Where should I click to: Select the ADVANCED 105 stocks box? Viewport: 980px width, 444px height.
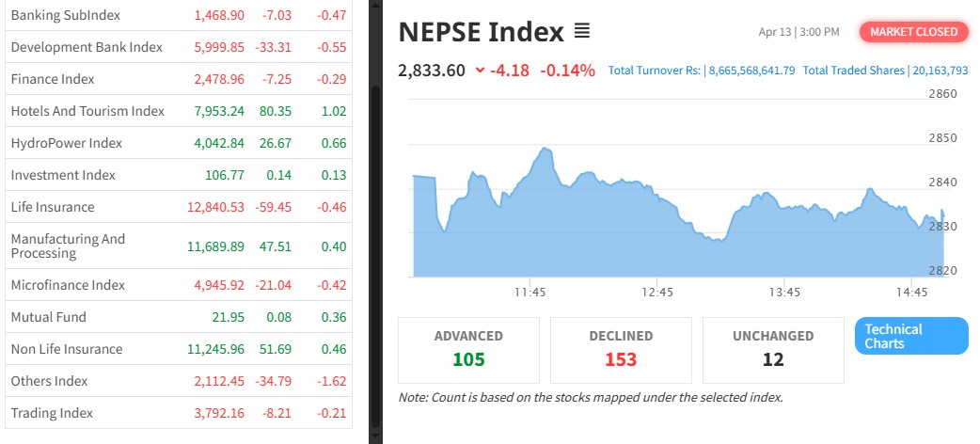point(468,349)
